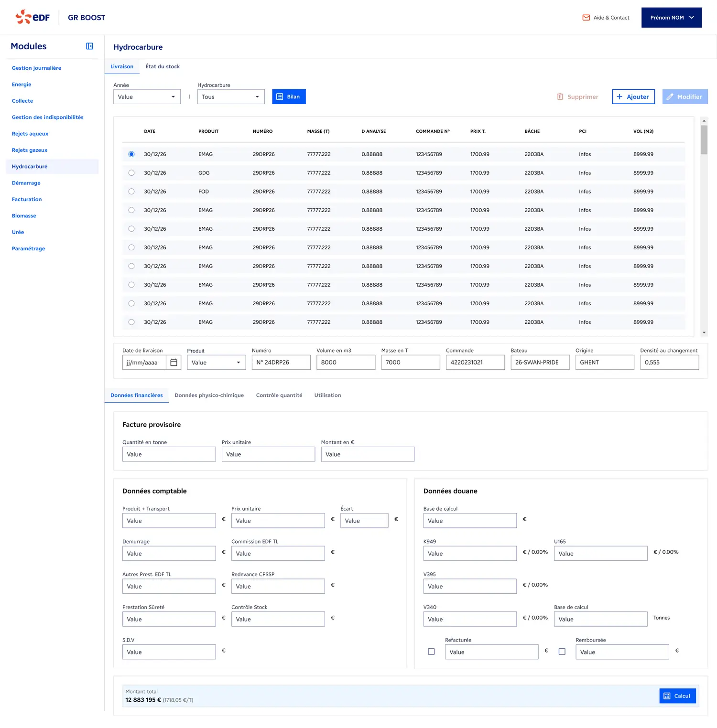The width and height of the screenshot is (717, 728).
Task: Click the Demurrage input field
Action: coord(169,554)
